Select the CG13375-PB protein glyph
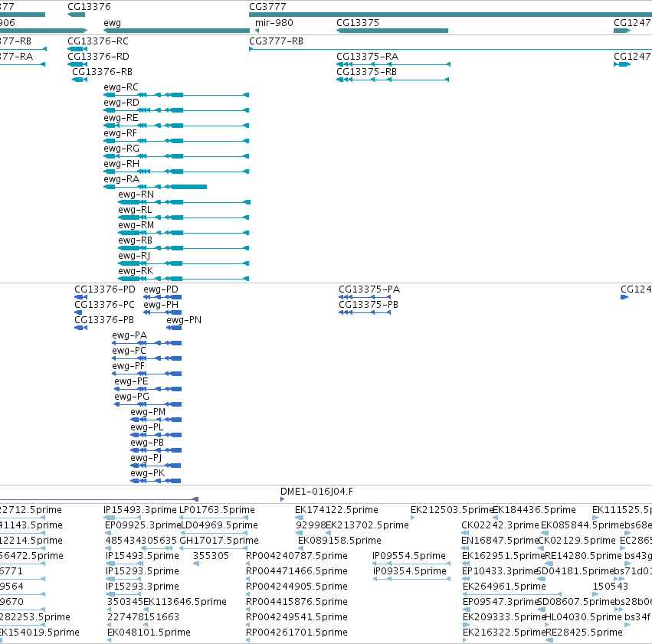Image resolution: width=652 pixels, height=644 pixels. coord(365,312)
